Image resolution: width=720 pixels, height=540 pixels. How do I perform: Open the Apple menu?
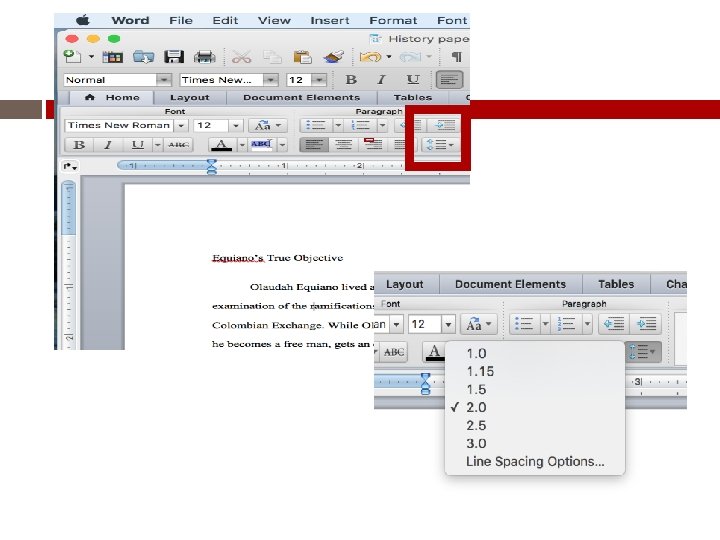click(83, 21)
